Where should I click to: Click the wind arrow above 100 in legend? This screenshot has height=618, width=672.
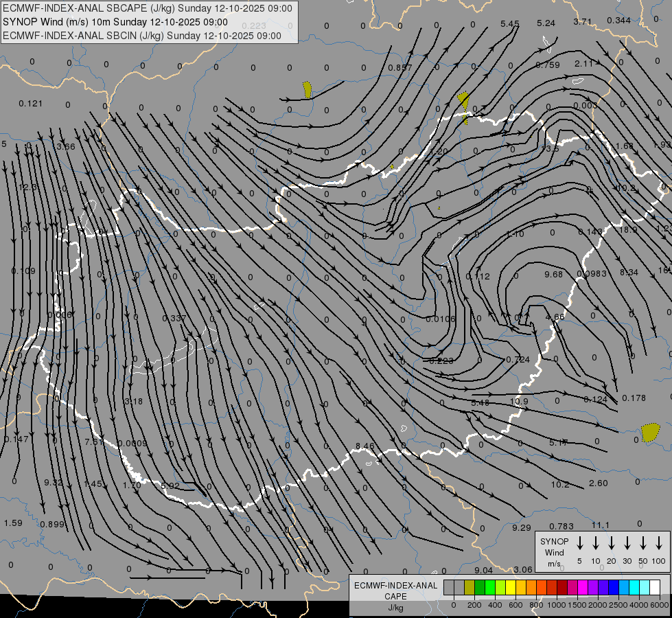point(659,543)
